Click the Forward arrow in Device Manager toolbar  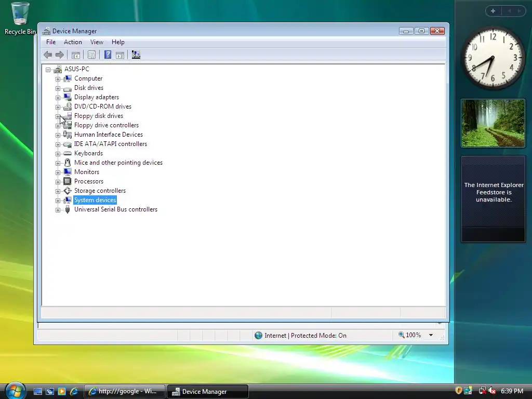coord(60,55)
